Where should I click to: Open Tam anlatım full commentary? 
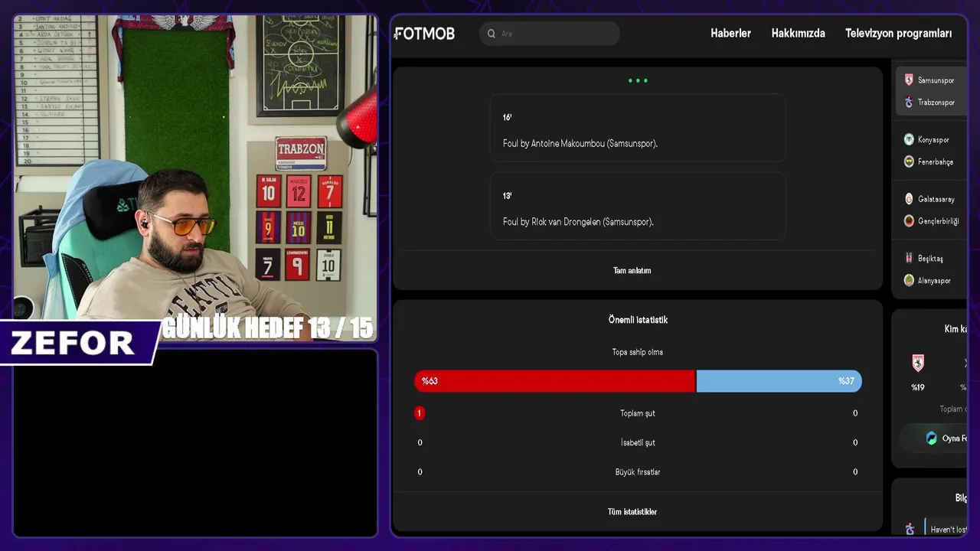coord(632,270)
